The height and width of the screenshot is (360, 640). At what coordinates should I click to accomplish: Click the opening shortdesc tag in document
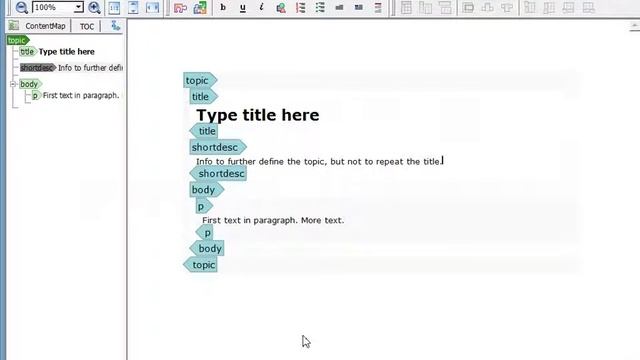pos(218,147)
